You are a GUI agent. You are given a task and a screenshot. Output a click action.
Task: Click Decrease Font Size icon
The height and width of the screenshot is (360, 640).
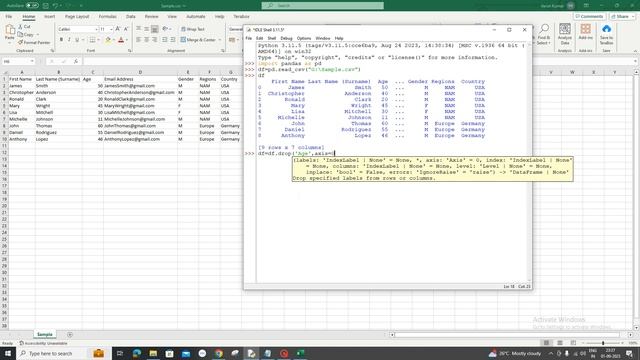(126, 29)
